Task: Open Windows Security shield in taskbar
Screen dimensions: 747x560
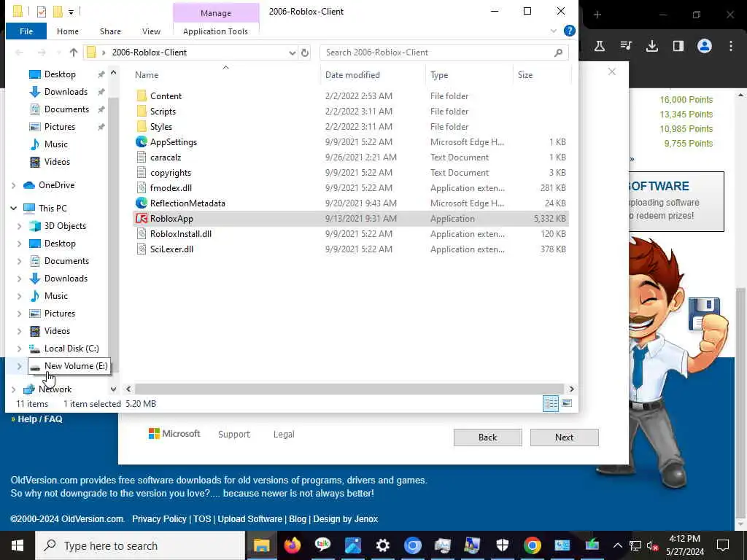Action: click(503, 545)
